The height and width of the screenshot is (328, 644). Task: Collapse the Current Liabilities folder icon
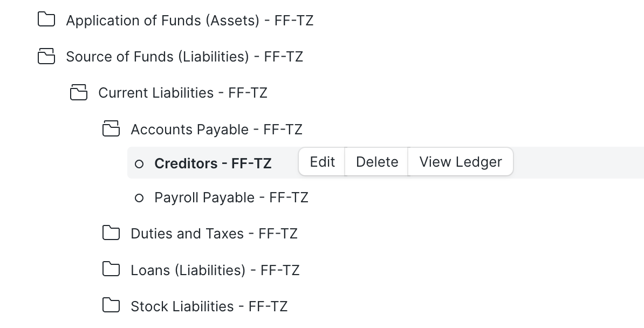pos(78,92)
